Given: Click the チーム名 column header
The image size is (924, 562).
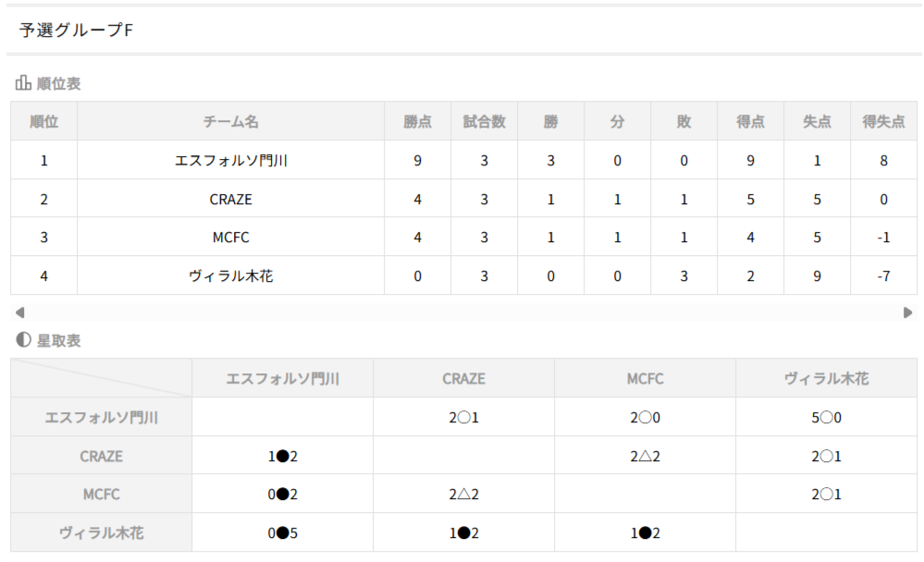Looking at the screenshot, I should click(230, 121).
